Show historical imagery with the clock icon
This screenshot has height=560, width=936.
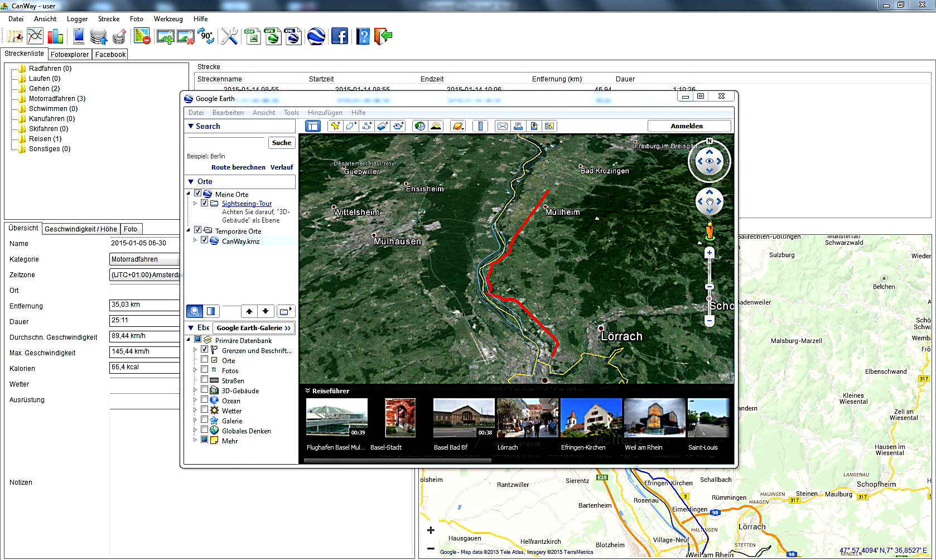point(420,126)
